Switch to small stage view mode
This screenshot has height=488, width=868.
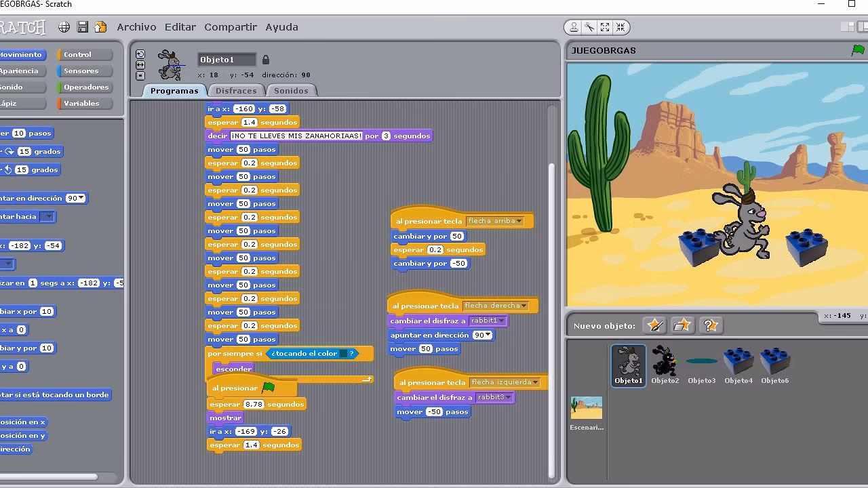coord(847,27)
